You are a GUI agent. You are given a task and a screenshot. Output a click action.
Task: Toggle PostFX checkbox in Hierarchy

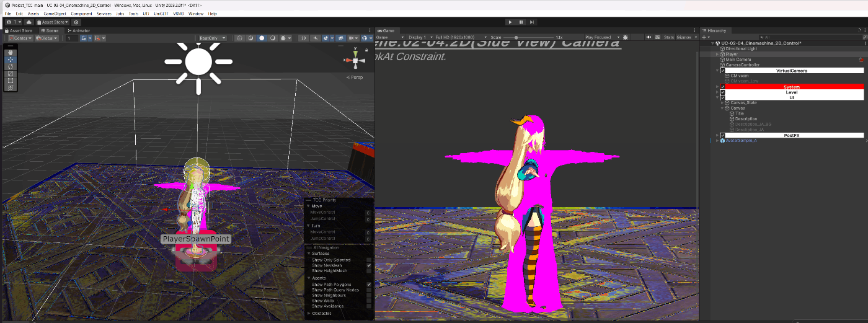[x=722, y=135]
